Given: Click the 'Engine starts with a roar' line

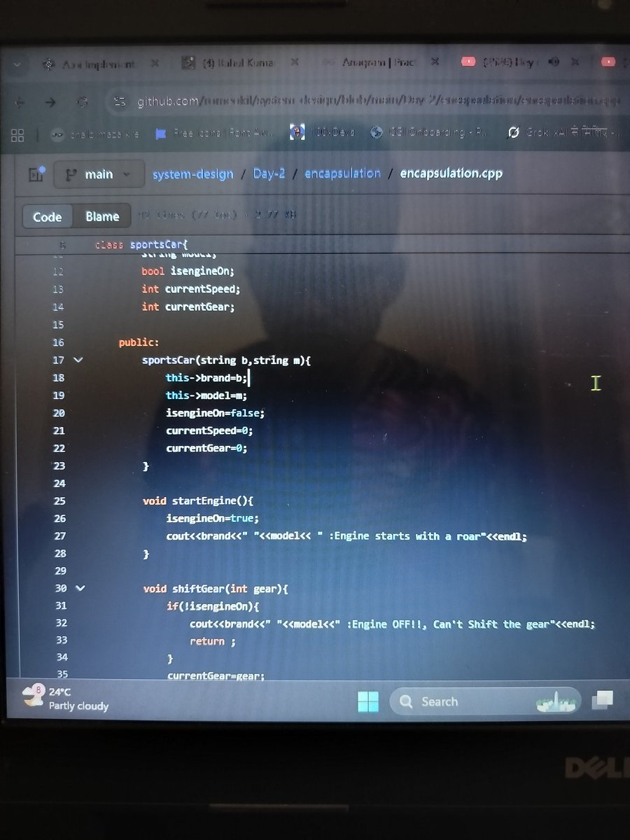Looking at the screenshot, I should [x=346, y=536].
